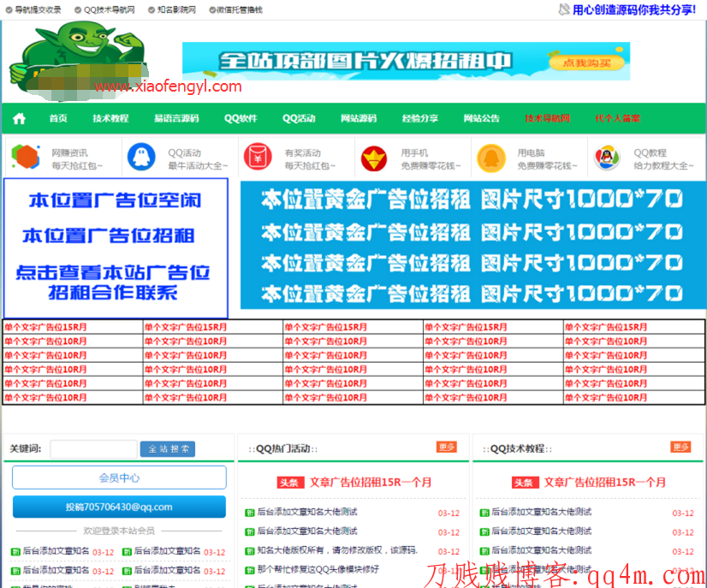Open 易语言源码 menu item

(176, 119)
